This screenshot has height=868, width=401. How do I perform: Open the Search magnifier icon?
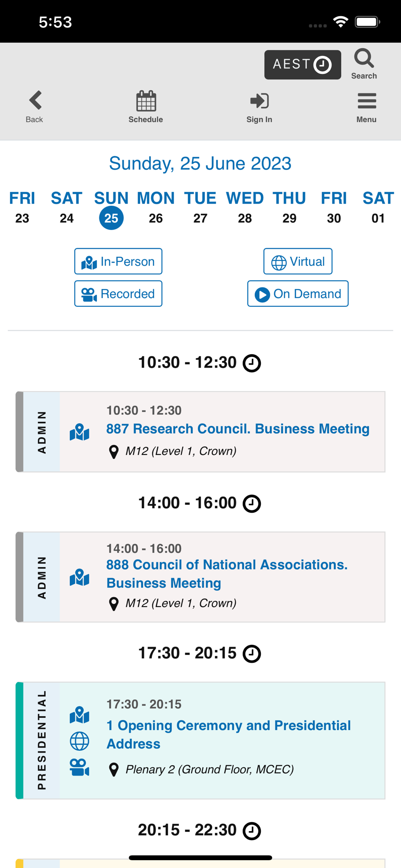click(x=364, y=59)
